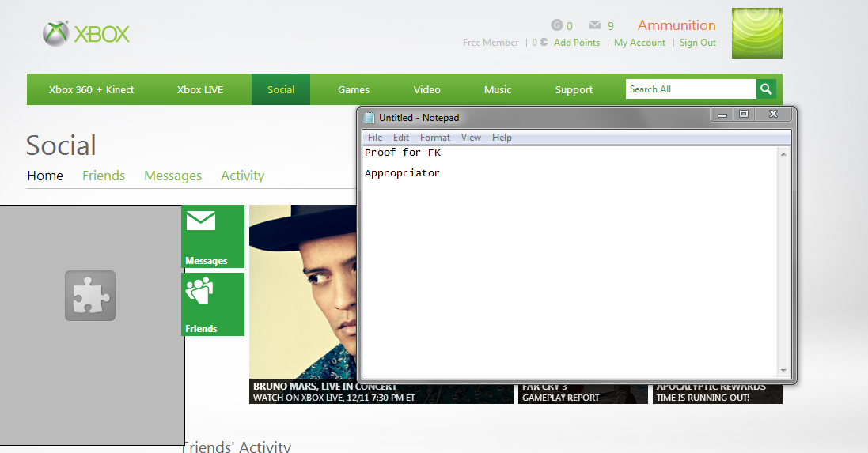Click the green gamer avatar picture
This screenshot has height=453, width=868.
point(756,33)
